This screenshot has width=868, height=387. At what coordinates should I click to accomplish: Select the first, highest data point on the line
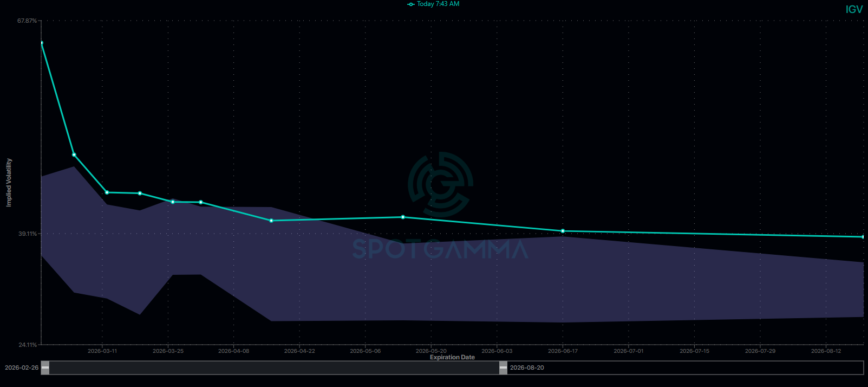(x=41, y=43)
